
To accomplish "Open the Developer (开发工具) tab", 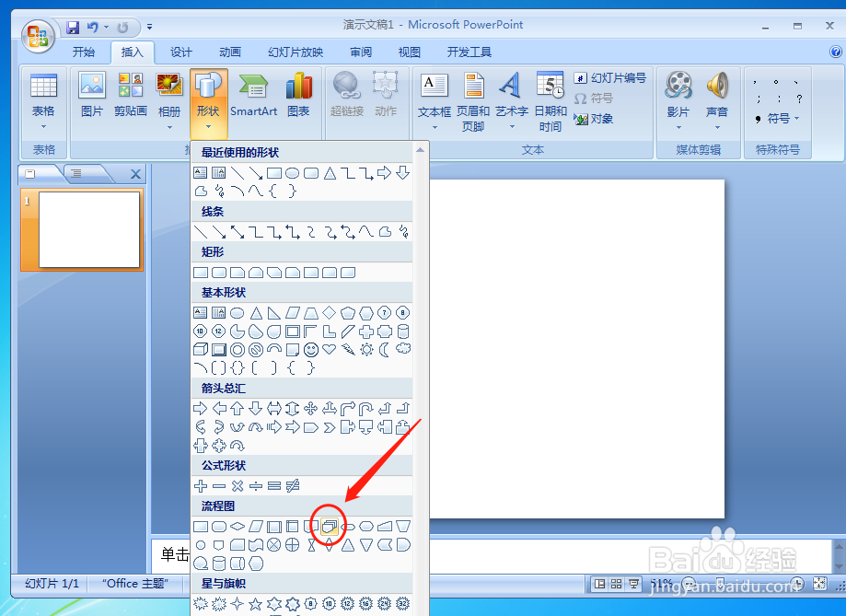I will [x=469, y=52].
